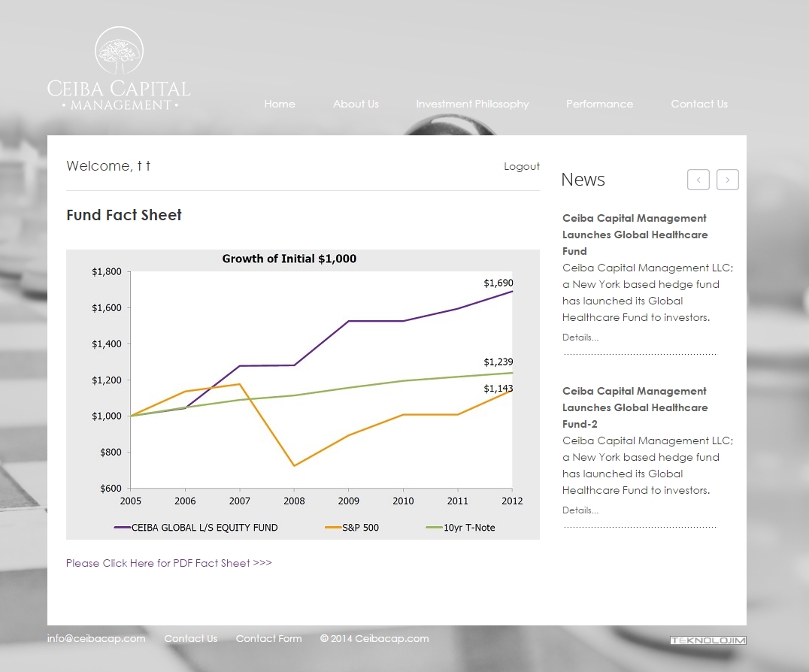The image size is (809, 672).
Task: Go to next news item arrow
Action: [x=728, y=180]
